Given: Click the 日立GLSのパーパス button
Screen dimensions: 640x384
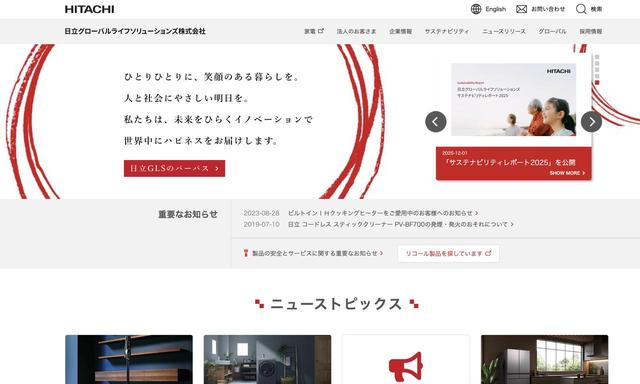Looking at the screenshot, I should click(174, 168).
